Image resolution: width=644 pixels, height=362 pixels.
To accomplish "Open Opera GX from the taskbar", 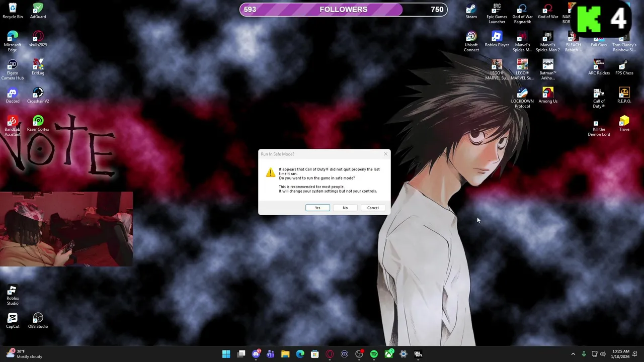I will tap(330, 354).
